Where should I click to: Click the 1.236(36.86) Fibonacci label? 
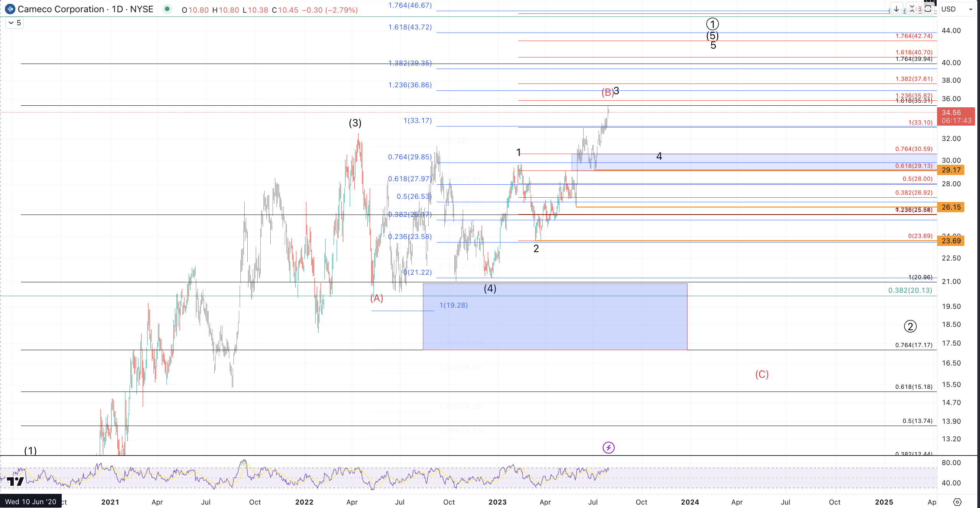[x=410, y=85]
